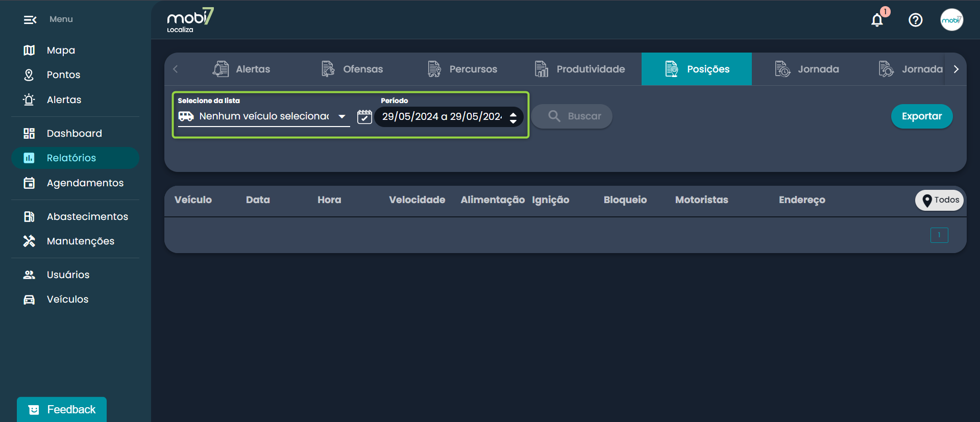The image size is (980, 422).
Task: Click the calendar icon beside Período
Action: pos(364,117)
